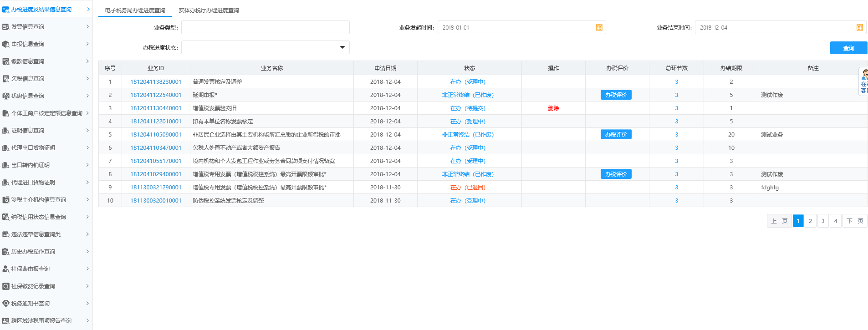The height and width of the screenshot is (330, 868).
Task: Click the 欠税信息查询 sidebar icon
Action: [5, 79]
